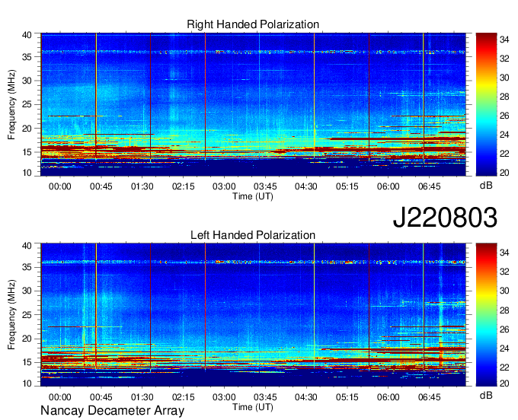Click the 03:00 time tick on the Left Handed plot
This screenshot has height=420, width=518.
[224, 397]
